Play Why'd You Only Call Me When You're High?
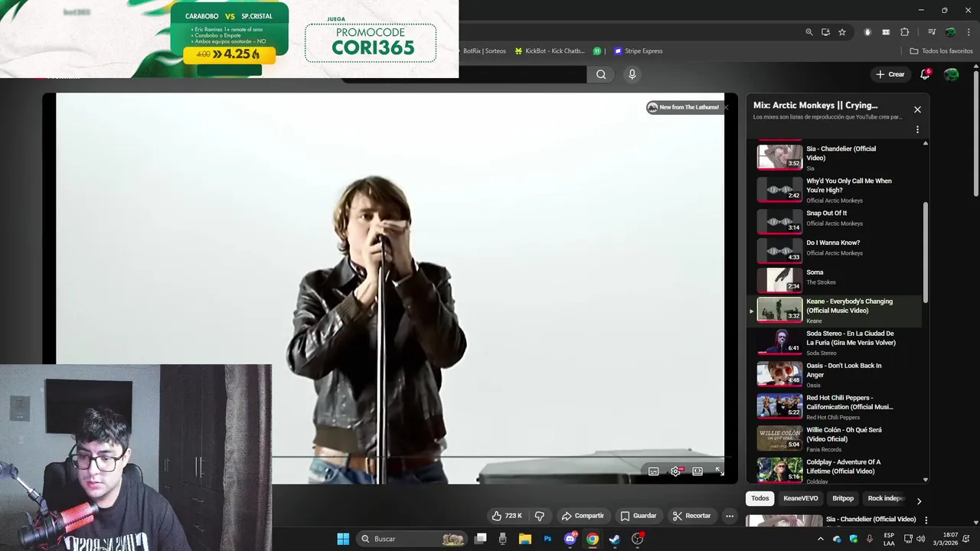 [835, 190]
